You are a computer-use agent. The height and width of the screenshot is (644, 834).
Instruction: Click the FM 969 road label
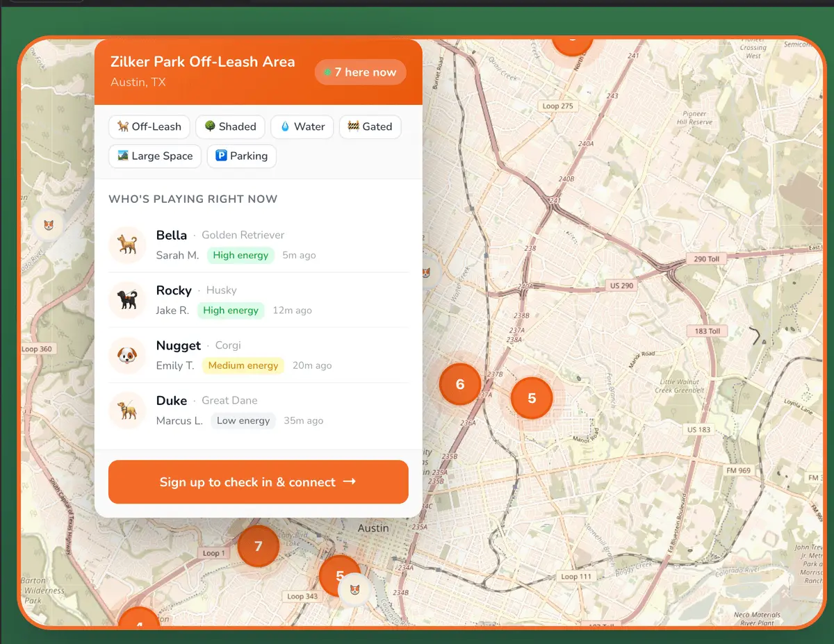739,470
